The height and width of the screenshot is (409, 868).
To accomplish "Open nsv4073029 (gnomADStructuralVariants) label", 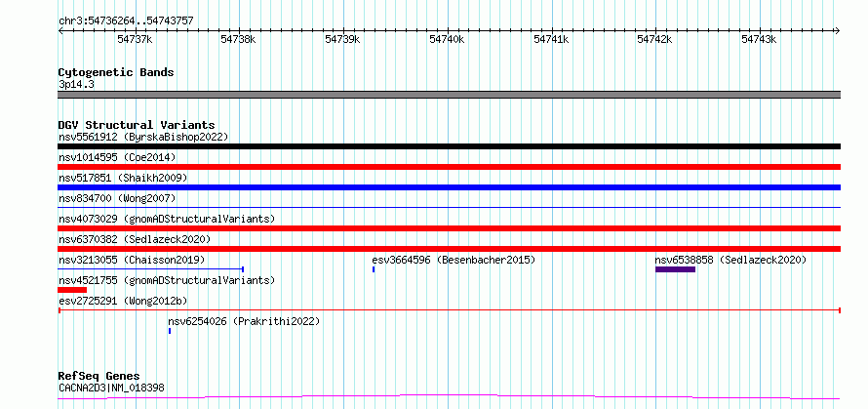I will [167, 219].
